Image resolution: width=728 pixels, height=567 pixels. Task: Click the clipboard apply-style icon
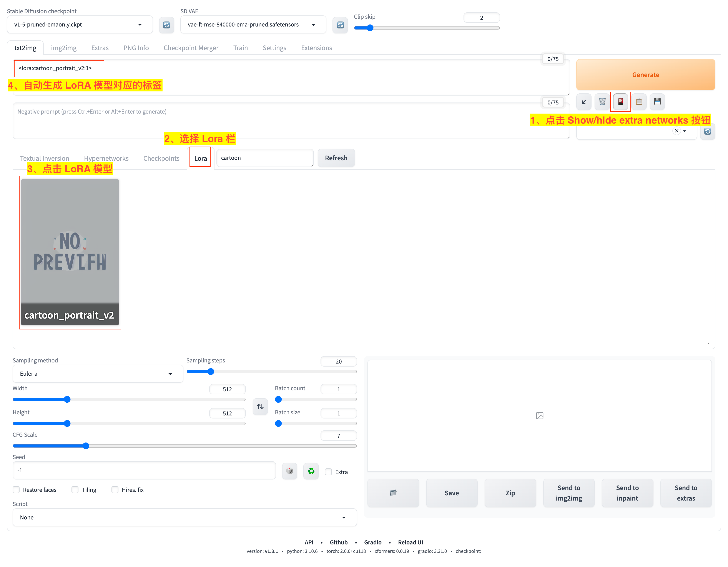click(639, 102)
